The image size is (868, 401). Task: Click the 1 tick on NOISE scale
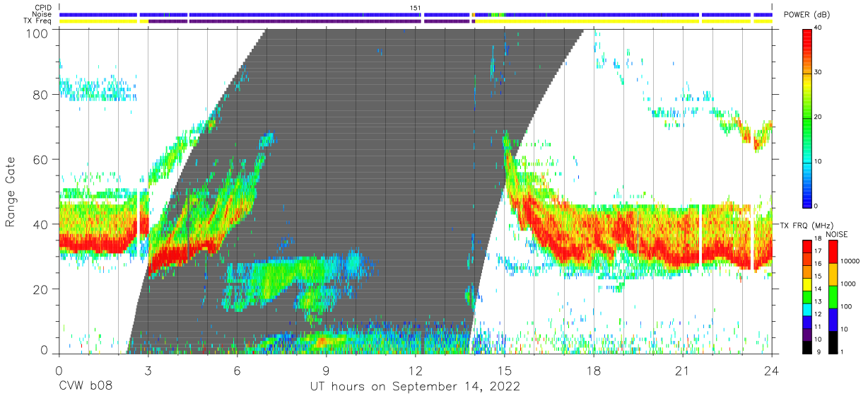(843, 351)
